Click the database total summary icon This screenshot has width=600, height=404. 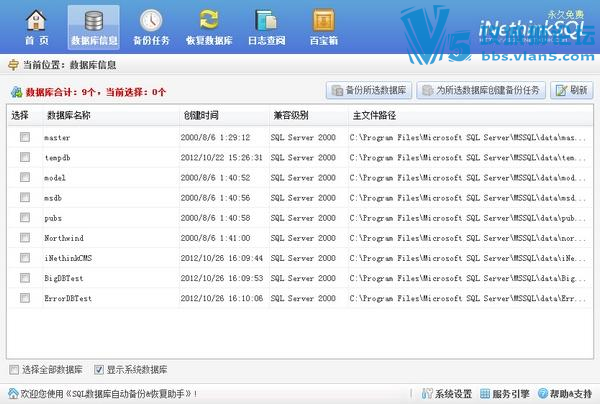(16, 92)
